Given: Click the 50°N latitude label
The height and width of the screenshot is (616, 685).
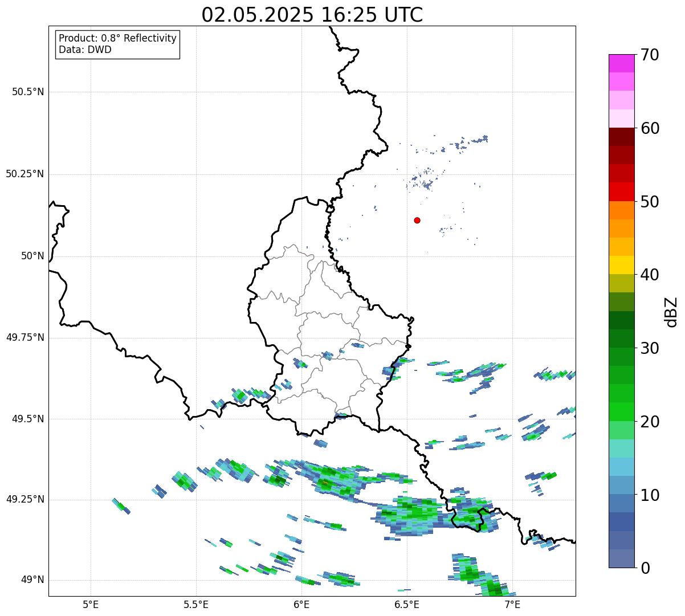Looking at the screenshot, I should click(x=32, y=256).
